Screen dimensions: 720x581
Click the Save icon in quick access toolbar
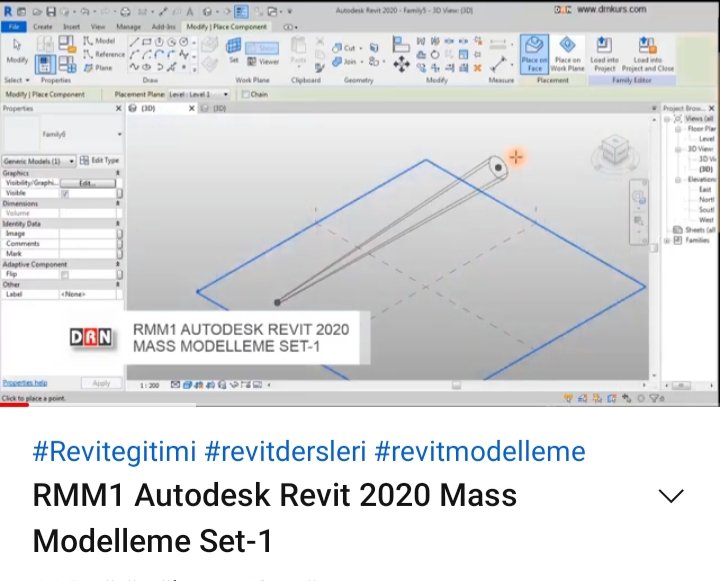51,11
